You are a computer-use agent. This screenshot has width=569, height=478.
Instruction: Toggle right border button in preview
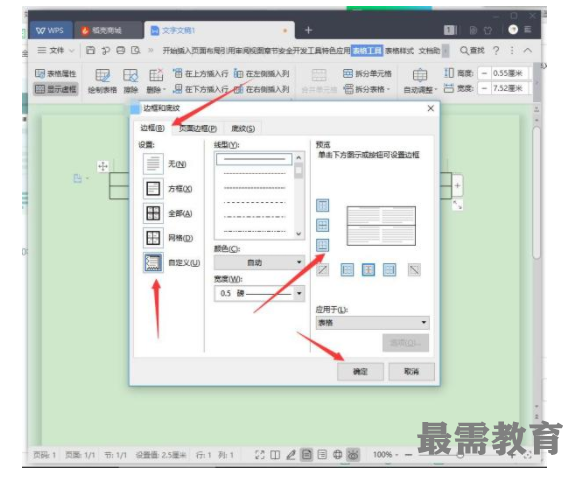(x=389, y=270)
